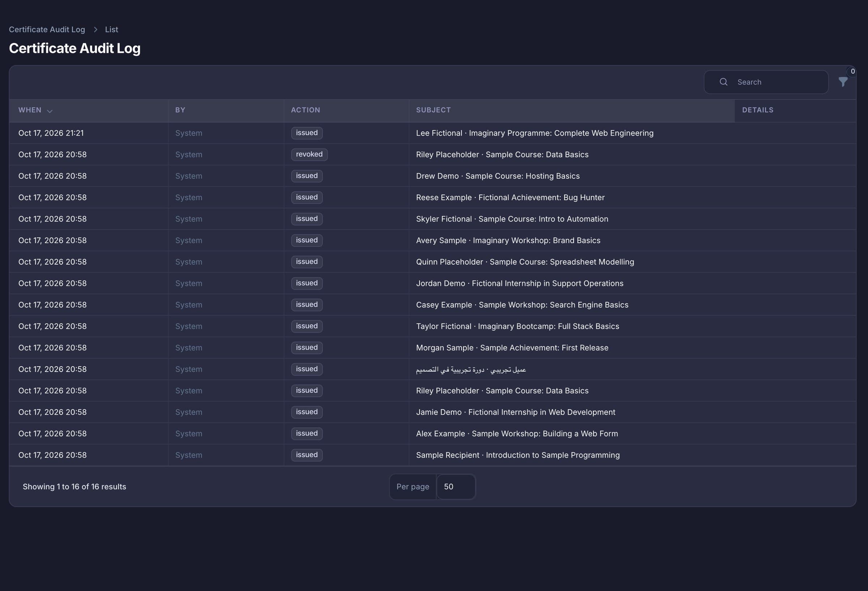Image resolution: width=868 pixels, height=591 pixels.
Task: Select the Oct 17, 2026 21:21 timestamp
Action: [x=51, y=133]
